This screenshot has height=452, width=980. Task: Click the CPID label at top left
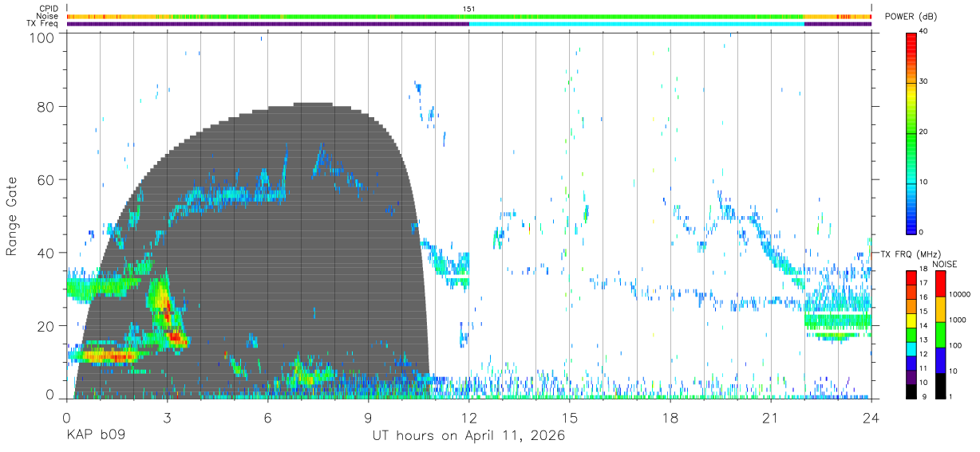(x=48, y=9)
